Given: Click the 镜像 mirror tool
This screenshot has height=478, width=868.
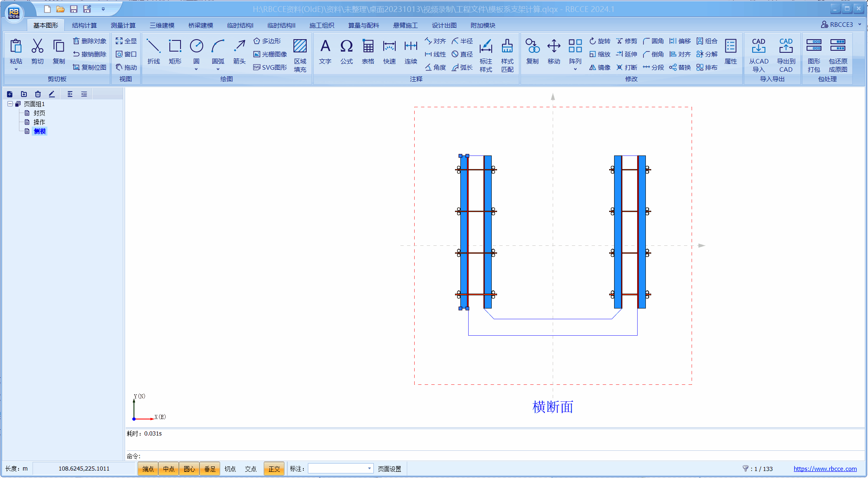Looking at the screenshot, I should (600, 67).
